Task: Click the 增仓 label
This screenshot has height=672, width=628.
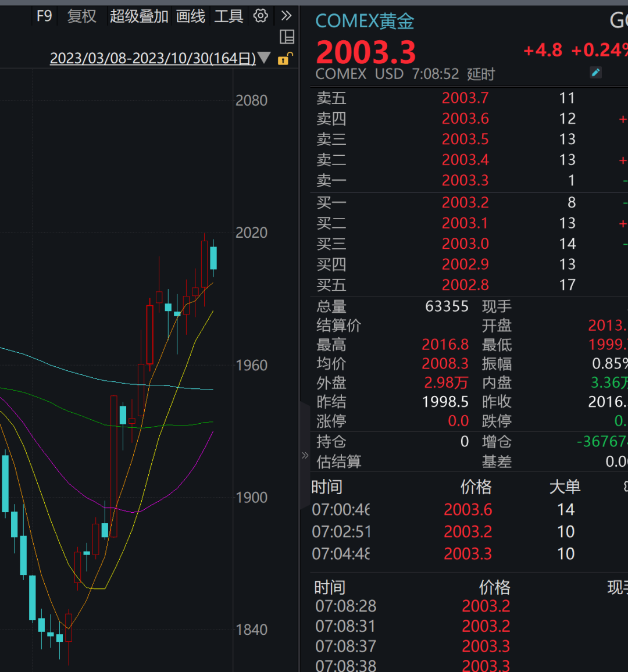Action: point(497,441)
